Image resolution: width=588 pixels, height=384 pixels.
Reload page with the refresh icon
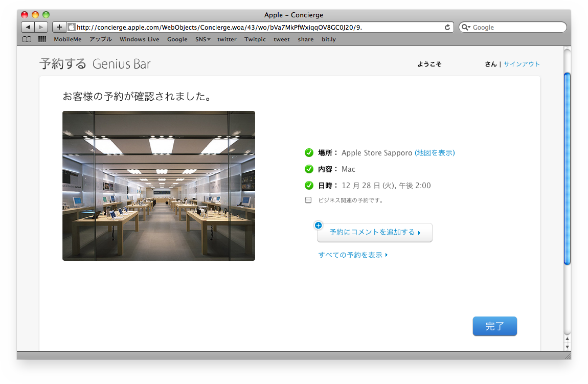coord(447,28)
